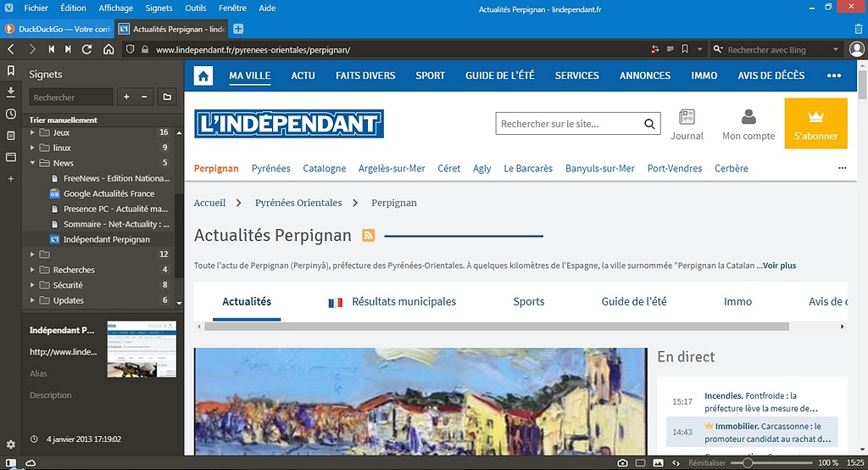868x470 pixels.
Task: Click the fast forward navigation button
Action: (x=68, y=49)
